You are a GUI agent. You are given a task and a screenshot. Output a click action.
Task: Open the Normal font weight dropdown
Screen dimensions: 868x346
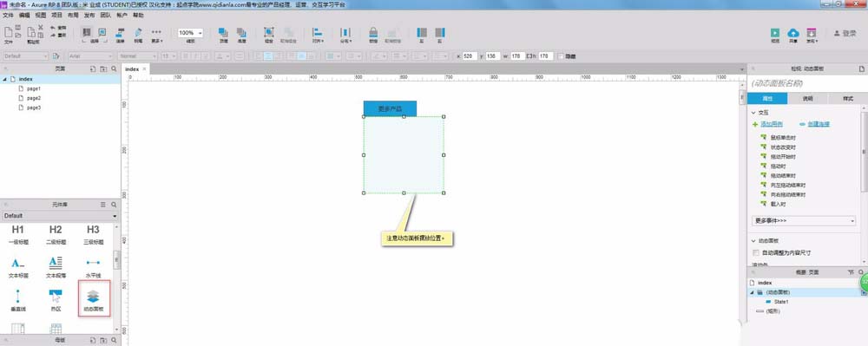(137, 55)
